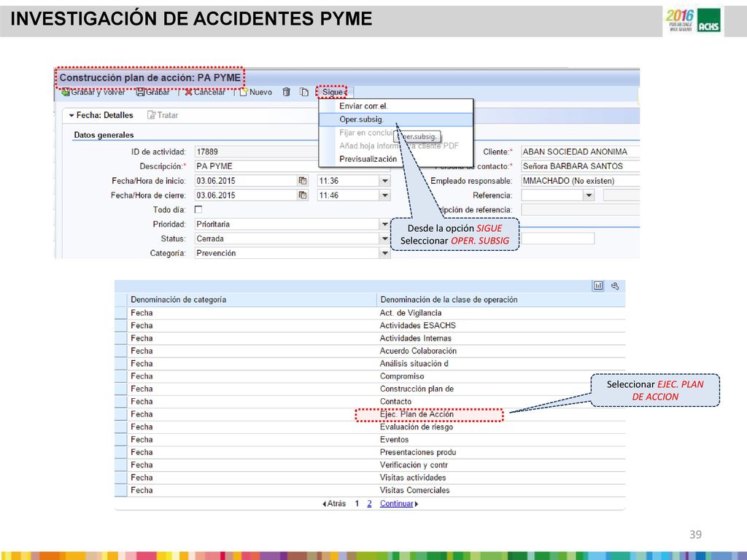Click the Tratar edit pencil icon
This screenshot has height=560, width=747.
[x=152, y=115]
